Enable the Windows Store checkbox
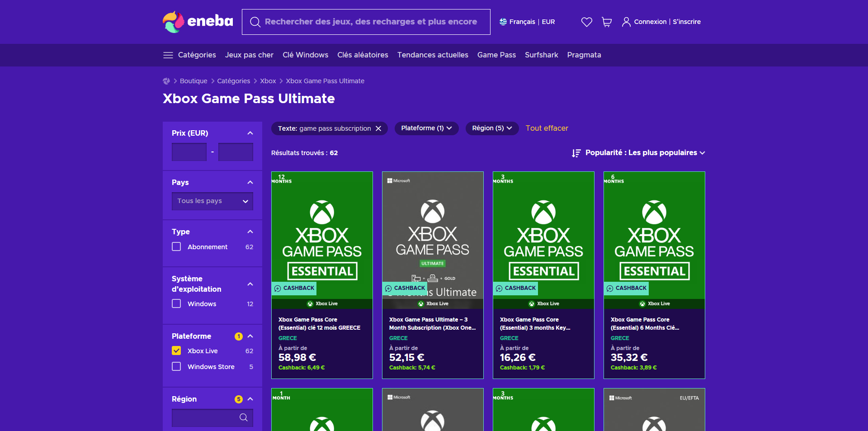The image size is (868, 431). [x=176, y=366]
